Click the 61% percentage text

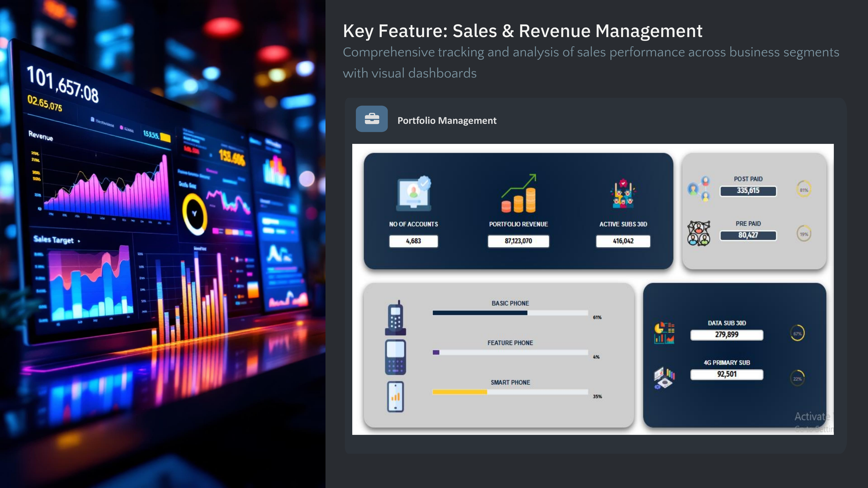pos(597,318)
